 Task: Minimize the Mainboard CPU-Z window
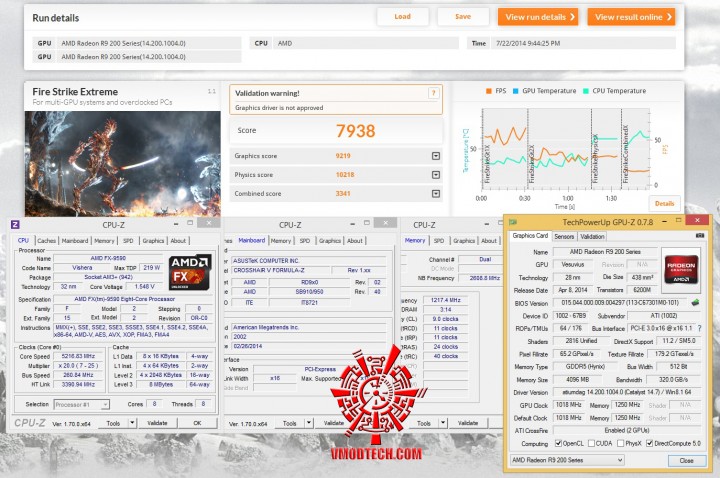click(352, 224)
